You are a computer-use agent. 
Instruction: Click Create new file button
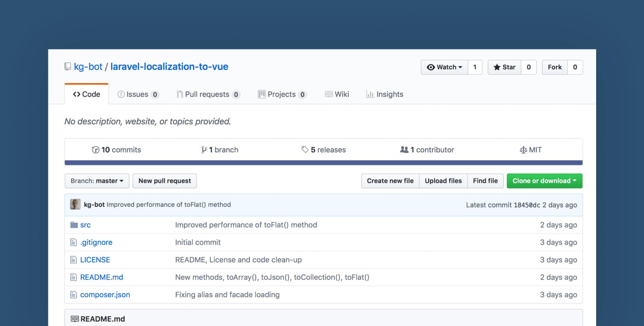[390, 181]
